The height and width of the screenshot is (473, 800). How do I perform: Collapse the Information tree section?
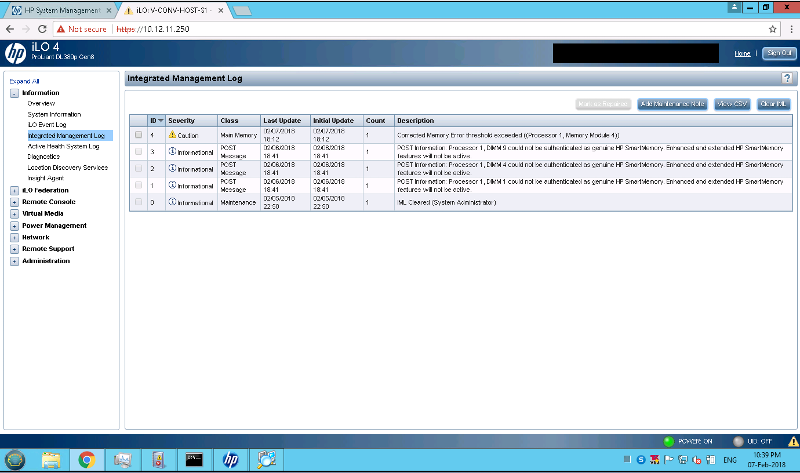click(14, 93)
